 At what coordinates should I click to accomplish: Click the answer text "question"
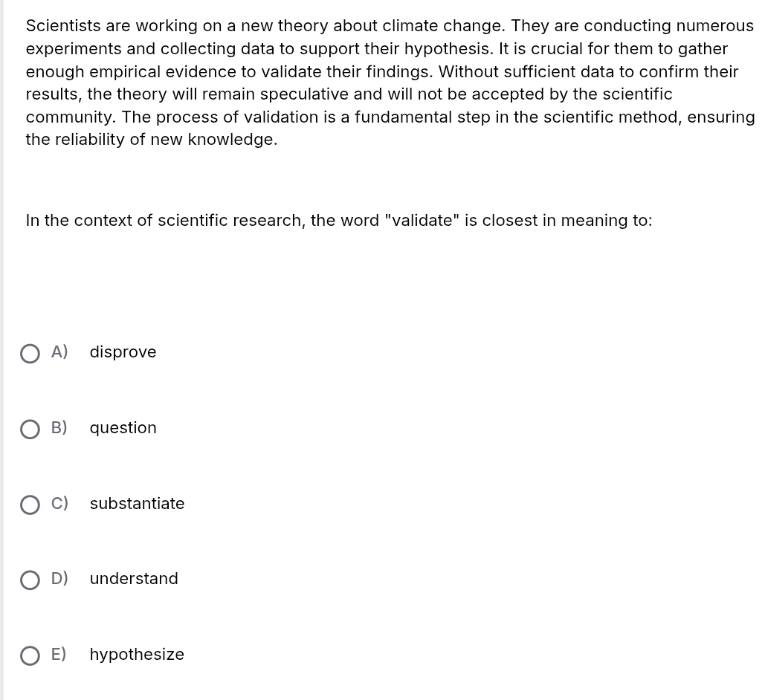pos(123,428)
